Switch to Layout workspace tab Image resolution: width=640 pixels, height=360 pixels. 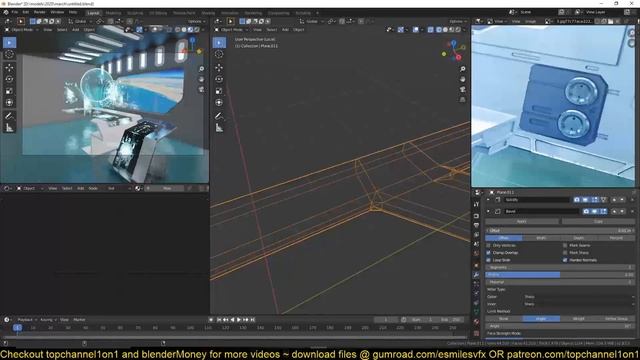coord(93,13)
